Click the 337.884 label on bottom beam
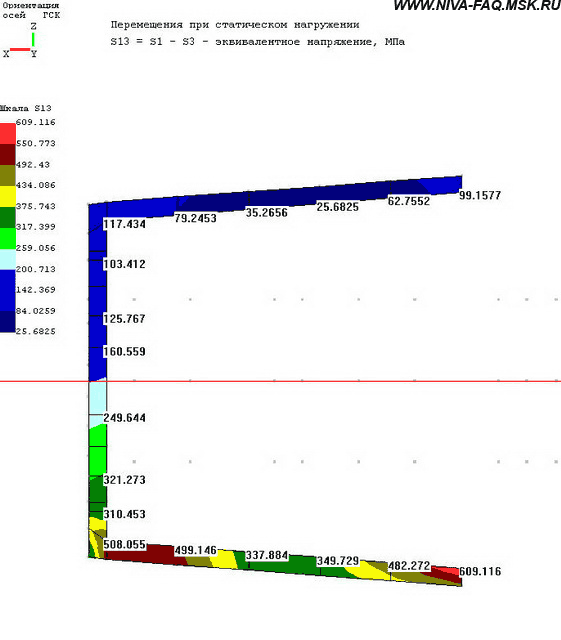The height and width of the screenshot is (640, 561). pos(267,556)
